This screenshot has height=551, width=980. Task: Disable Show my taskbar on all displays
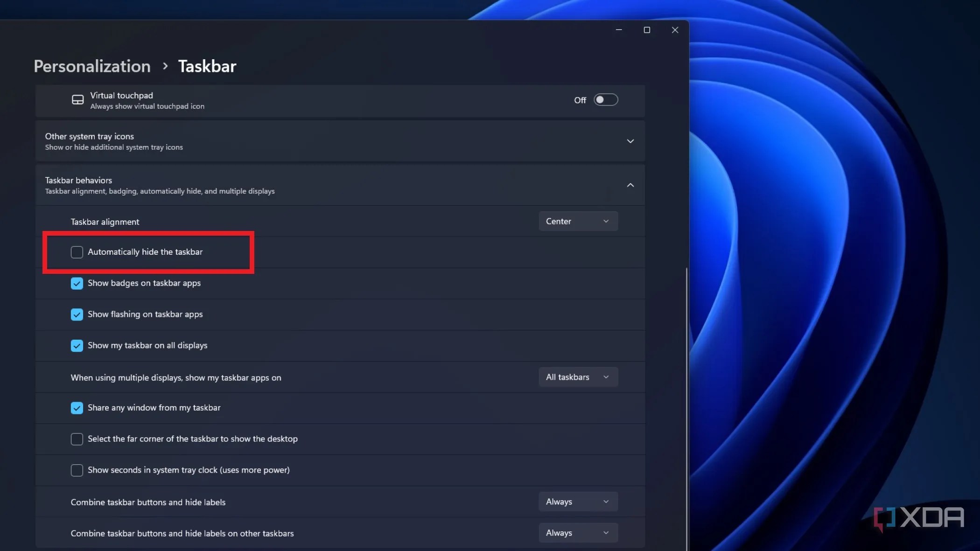[x=77, y=346]
